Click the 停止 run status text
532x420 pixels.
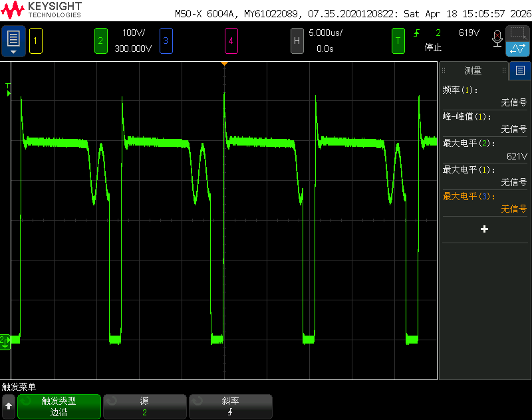pos(433,47)
